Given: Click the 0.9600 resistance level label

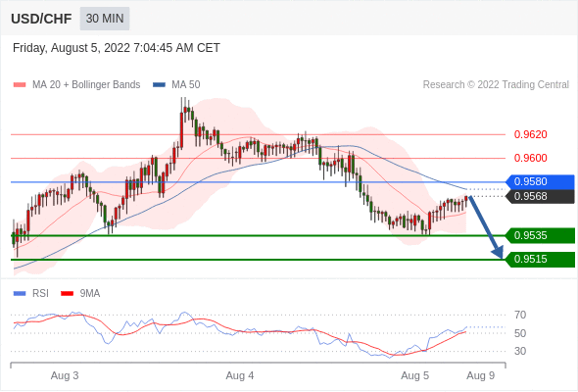Looking at the screenshot, I should click(x=530, y=158).
